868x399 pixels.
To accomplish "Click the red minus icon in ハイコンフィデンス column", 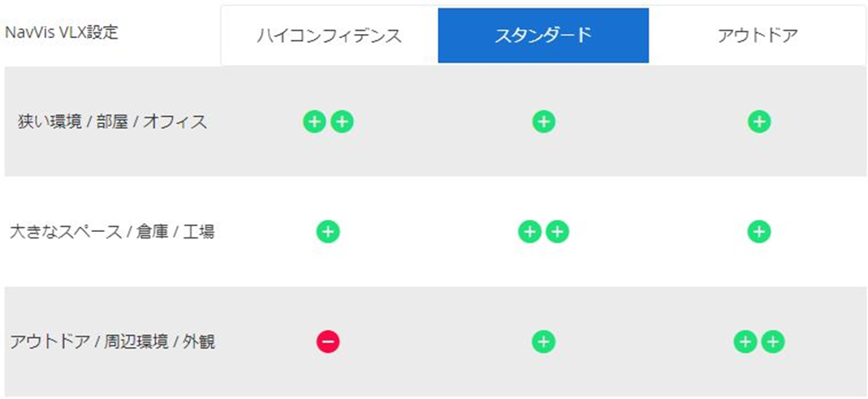I will [x=328, y=342].
